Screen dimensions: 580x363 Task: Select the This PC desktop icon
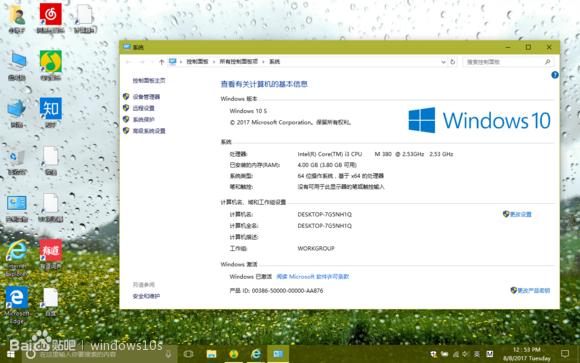(17, 66)
